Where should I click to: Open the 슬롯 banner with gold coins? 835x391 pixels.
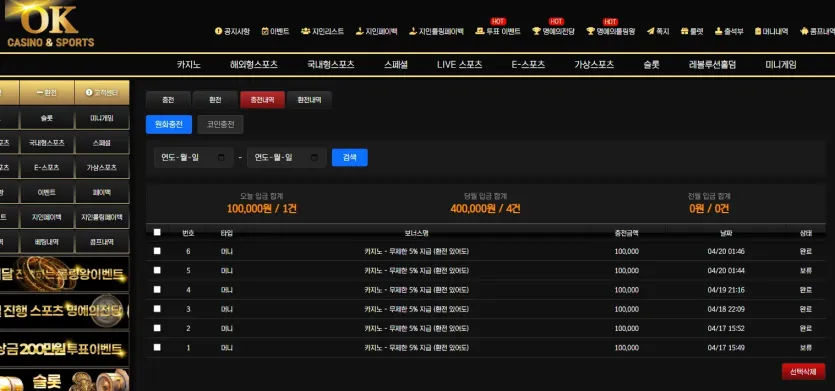(64, 380)
